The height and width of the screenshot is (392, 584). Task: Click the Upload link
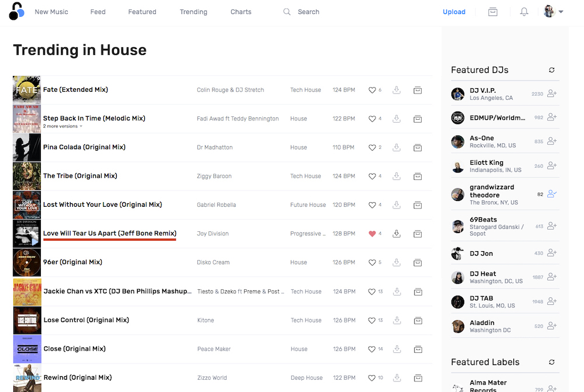pyautogui.click(x=454, y=12)
